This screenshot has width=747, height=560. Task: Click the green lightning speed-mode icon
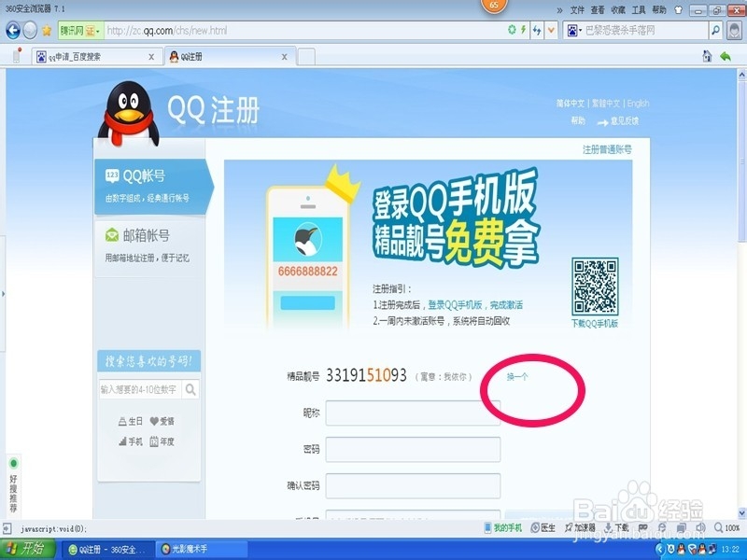[x=524, y=31]
